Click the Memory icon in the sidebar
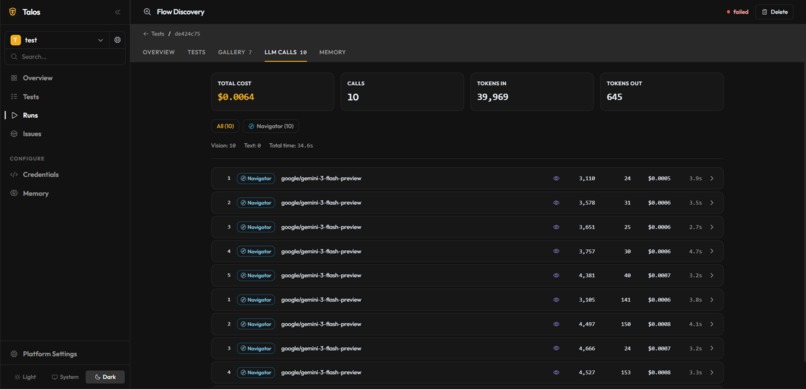Image resolution: width=806 pixels, height=389 pixels. [14, 193]
